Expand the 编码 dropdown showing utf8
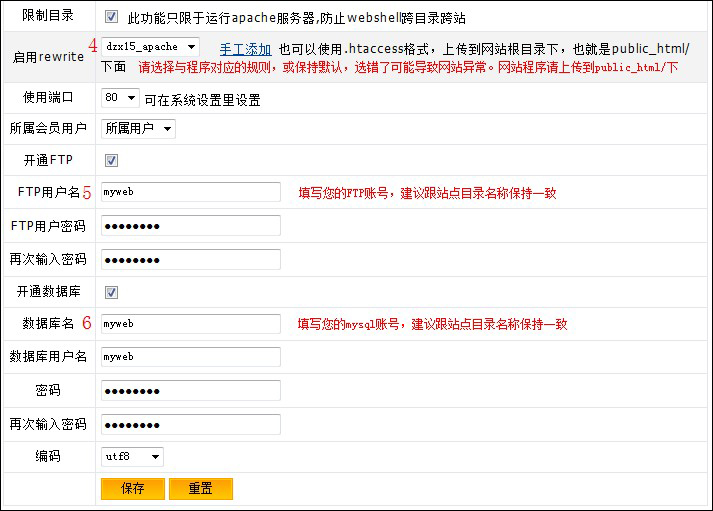This screenshot has height=511, width=713. tap(132, 456)
